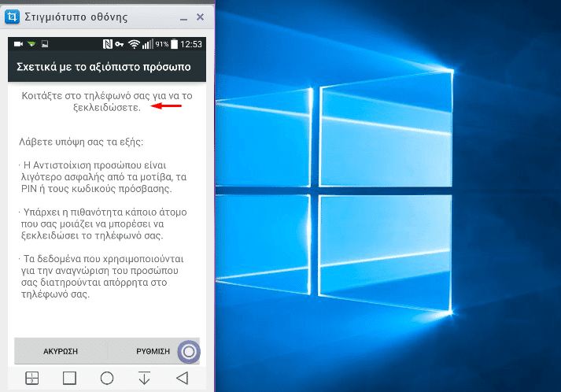Viewport: 561px width, 392px height.
Task: Tap the dual window split navigation icon
Action: coord(31,378)
